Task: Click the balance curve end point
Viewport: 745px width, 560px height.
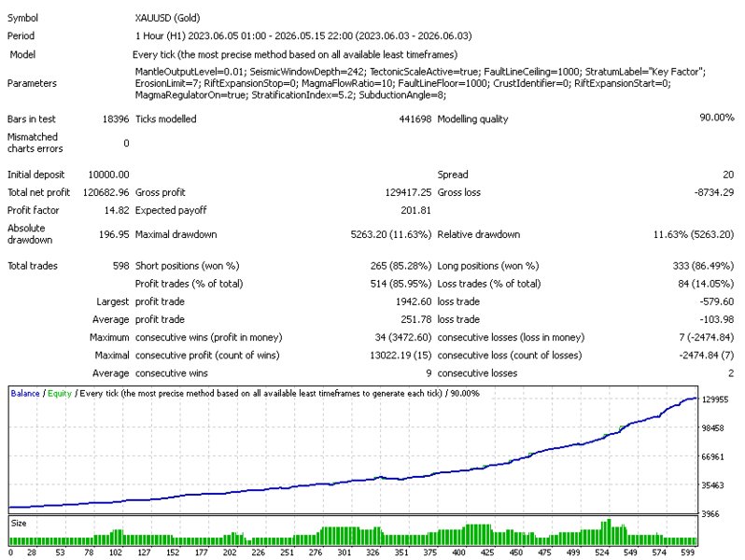Action: [696, 399]
